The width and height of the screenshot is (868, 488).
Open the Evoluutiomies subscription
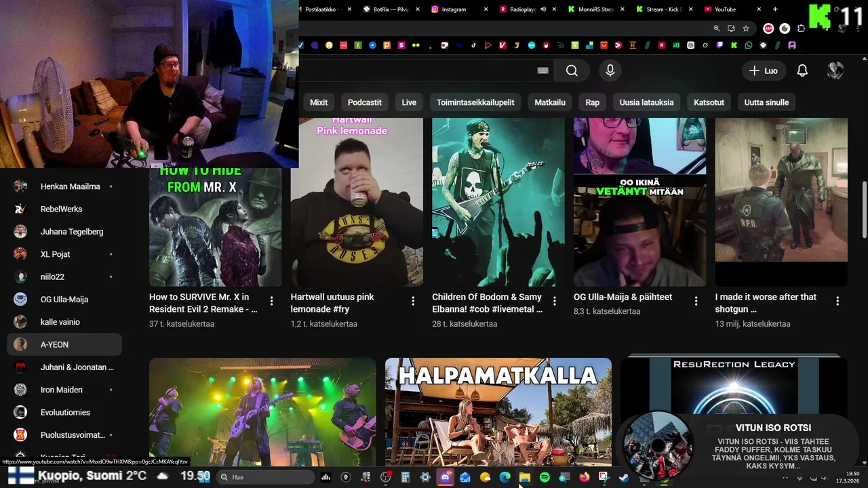(x=64, y=412)
